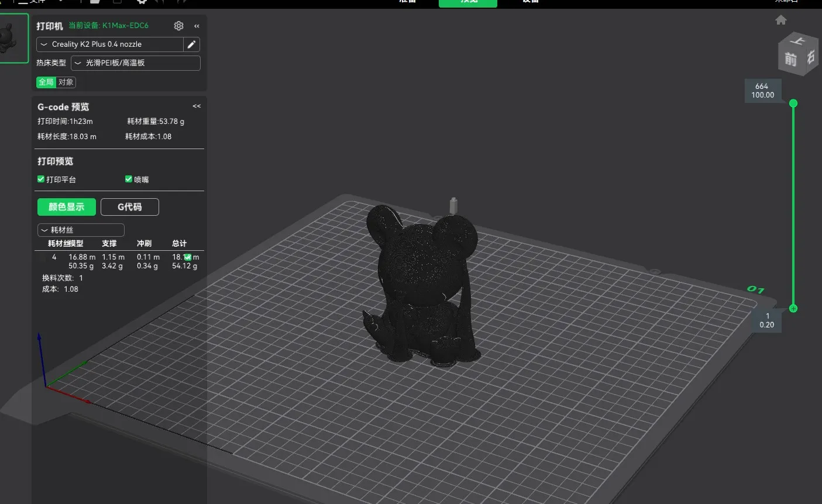The image size is (822, 504).
Task: Click the 耗材丝模型 column header
Action: pyautogui.click(x=66, y=244)
